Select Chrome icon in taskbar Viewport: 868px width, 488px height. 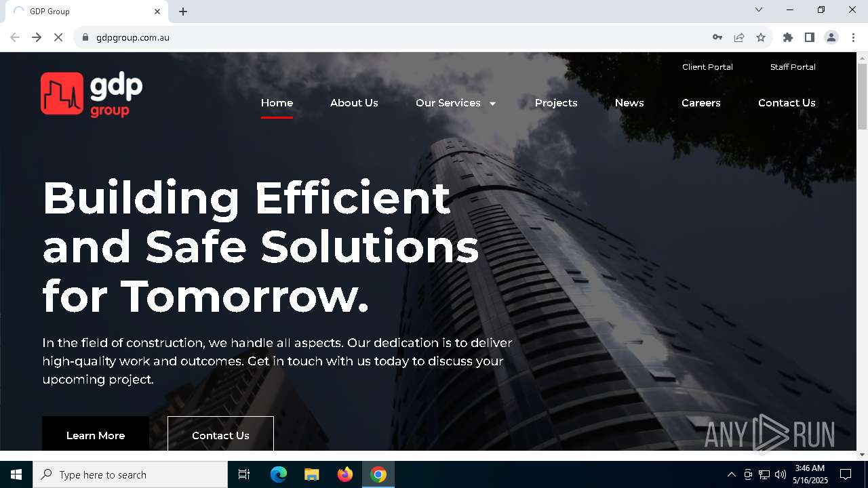(378, 474)
